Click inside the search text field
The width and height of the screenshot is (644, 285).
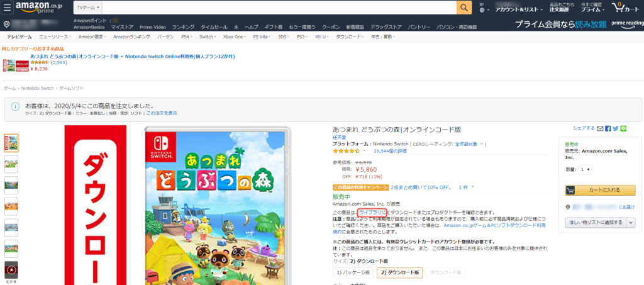coord(279,8)
